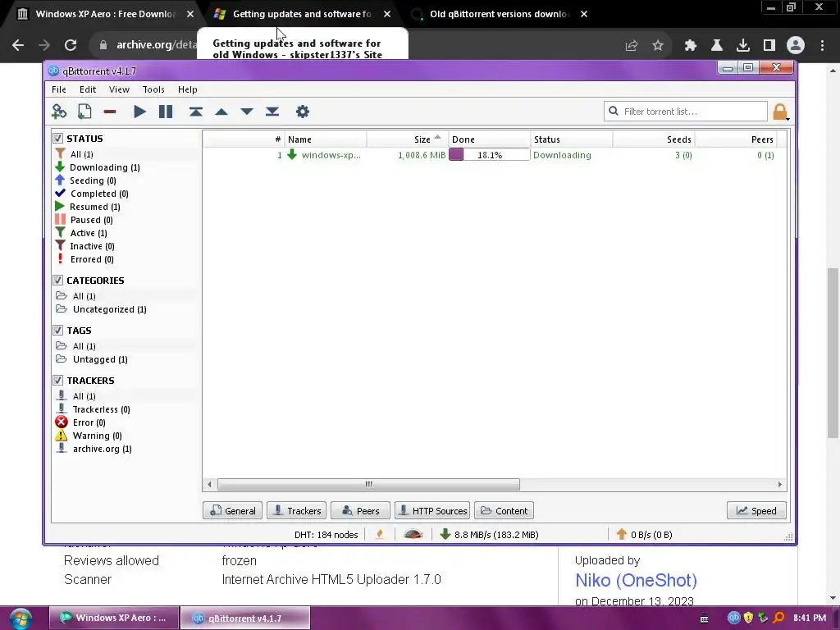This screenshot has width=840, height=630.
Task: Click the Windows XP Aero taskbar button
Action: [113, 618]
